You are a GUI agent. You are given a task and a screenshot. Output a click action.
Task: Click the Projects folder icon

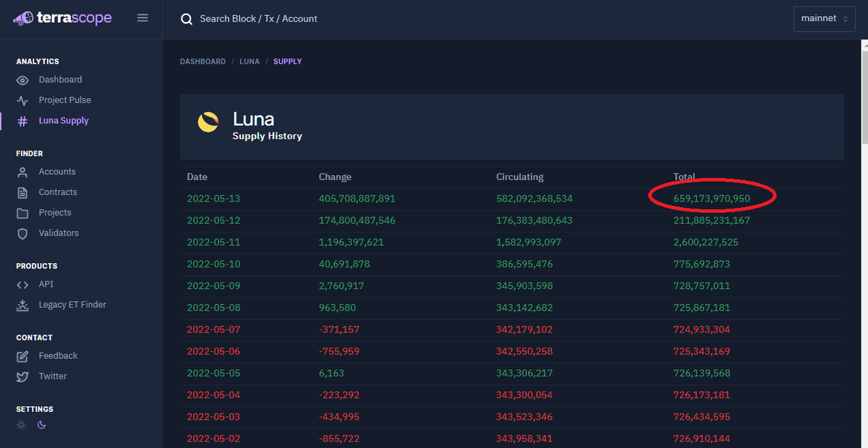(x=22, y=213)
